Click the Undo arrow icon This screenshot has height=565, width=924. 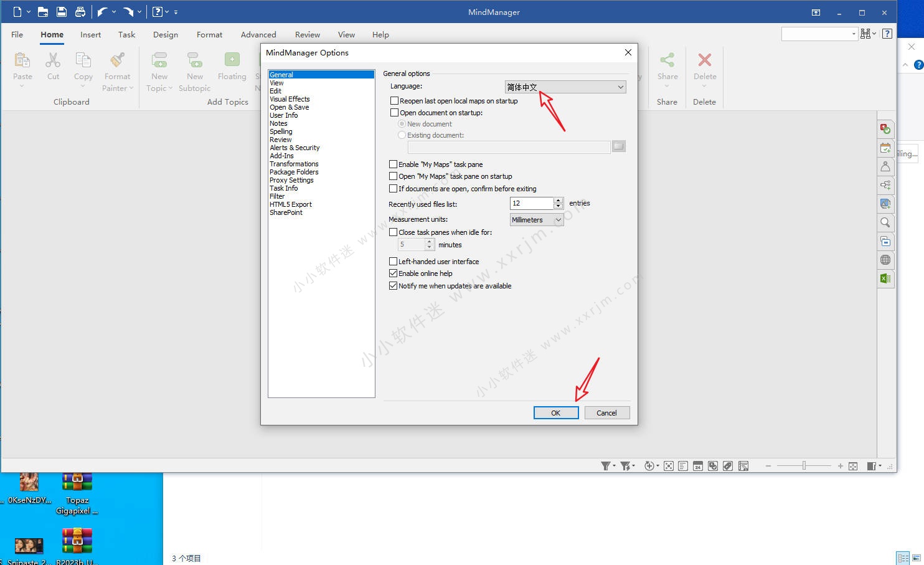103,12
